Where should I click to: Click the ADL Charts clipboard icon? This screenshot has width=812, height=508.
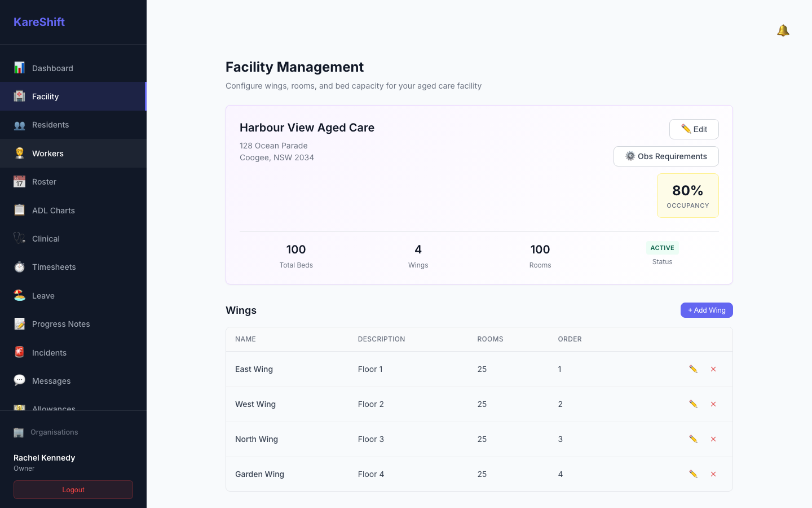point(19,210)
